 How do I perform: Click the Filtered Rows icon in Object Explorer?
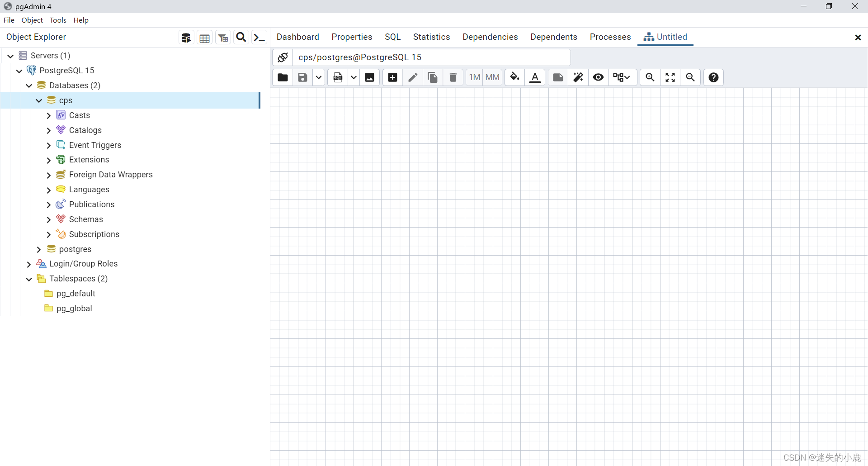coord(223,38)
